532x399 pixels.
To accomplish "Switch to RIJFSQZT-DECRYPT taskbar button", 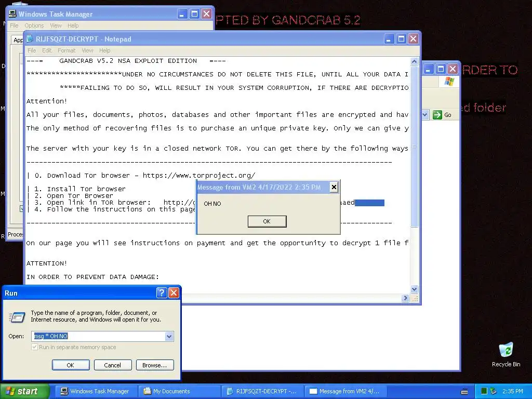I will click(x=262, y=391).
